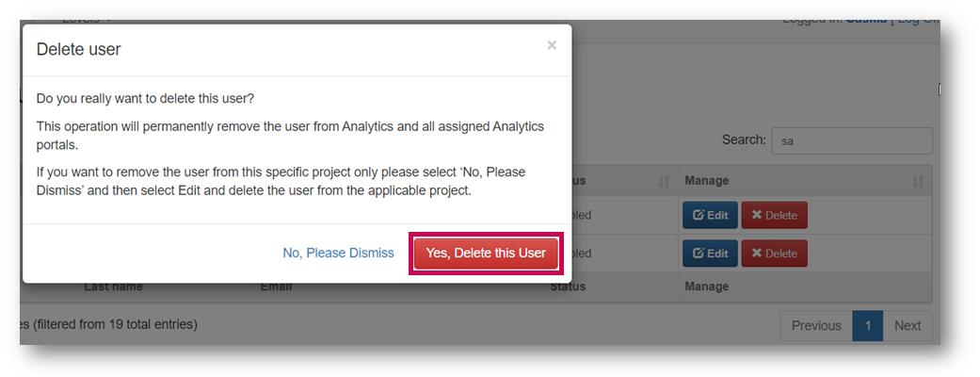Focus the Search input field
980x377 pixels.
(x=852, y=141)
